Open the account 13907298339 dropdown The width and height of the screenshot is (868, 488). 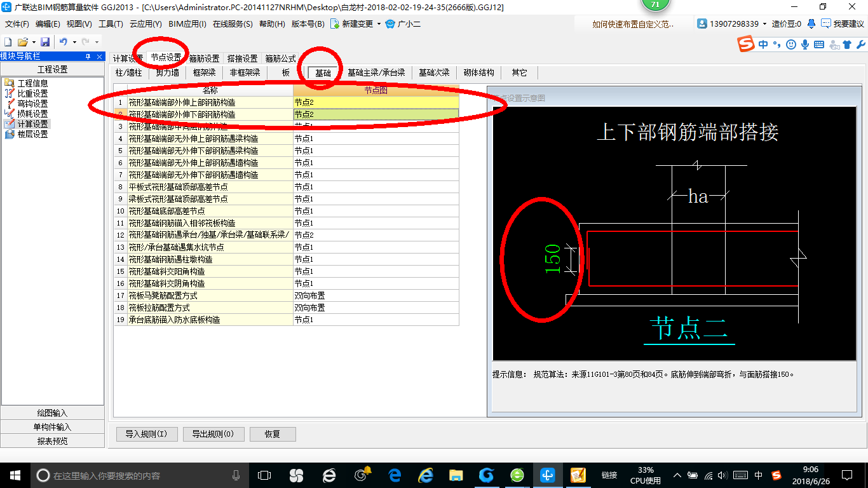[x=765, y=24]
